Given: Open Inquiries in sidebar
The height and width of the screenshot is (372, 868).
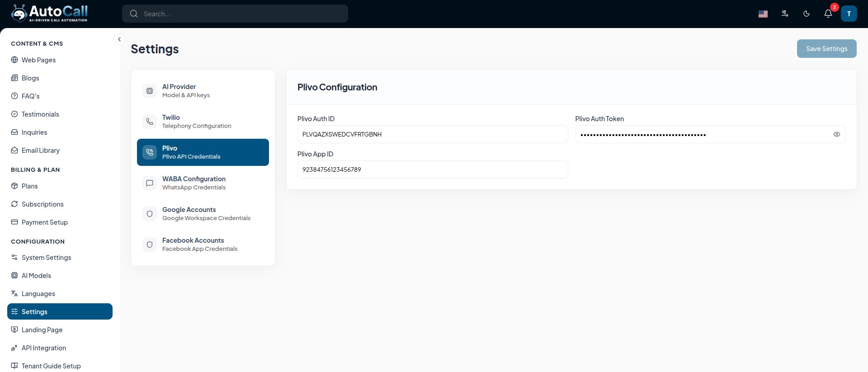Looking at the screenshot, I should (x=60, y=132).
